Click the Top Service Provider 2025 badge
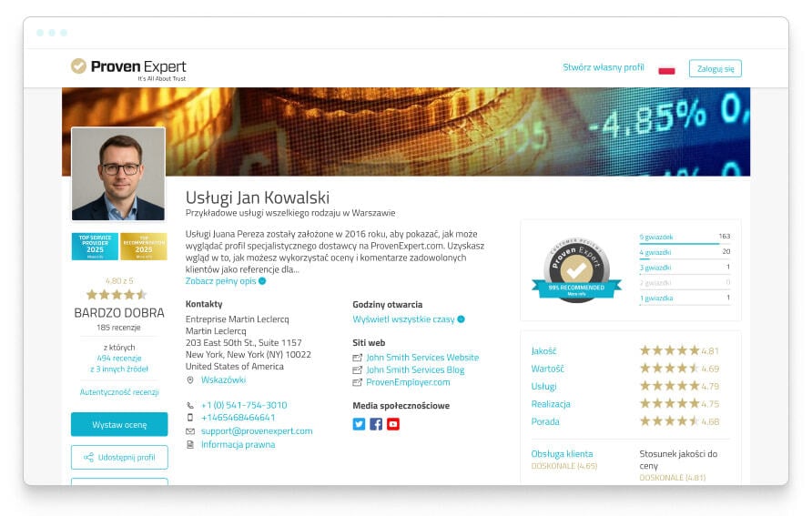 coord(95,247)
